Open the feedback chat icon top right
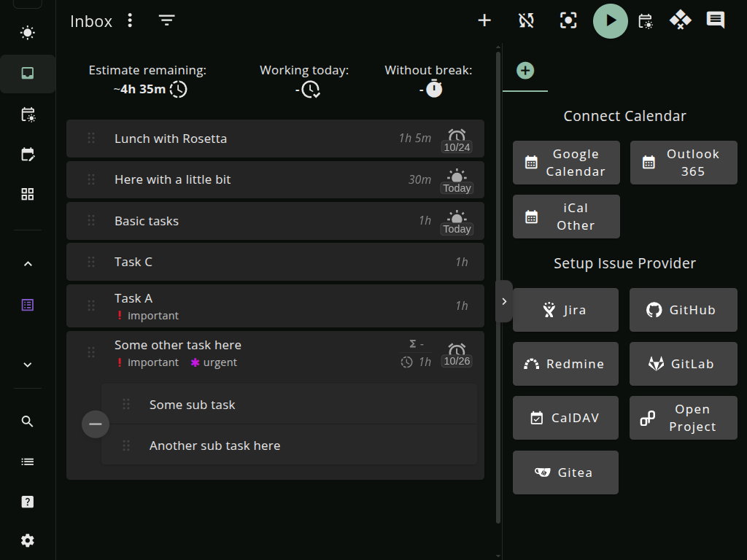This screenshot has height=560, width=747. pos(715,20)
